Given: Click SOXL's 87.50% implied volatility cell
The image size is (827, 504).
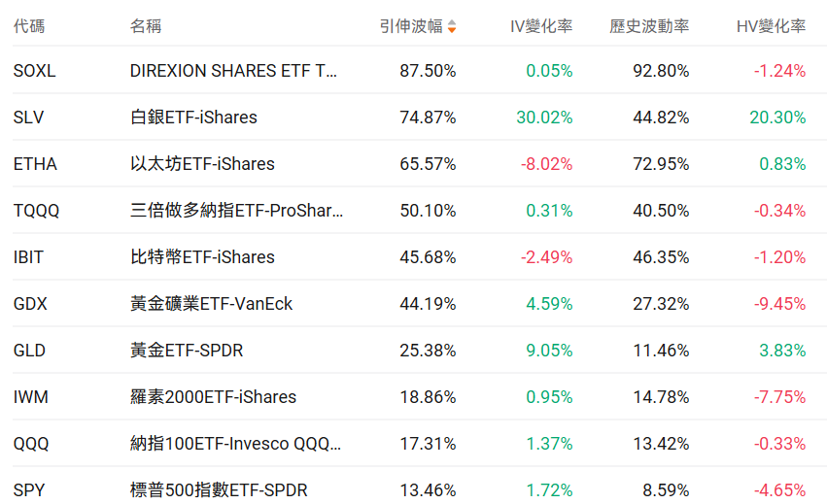Looking at the screenshot, I should pyautogui.click(x=428, y=71).
